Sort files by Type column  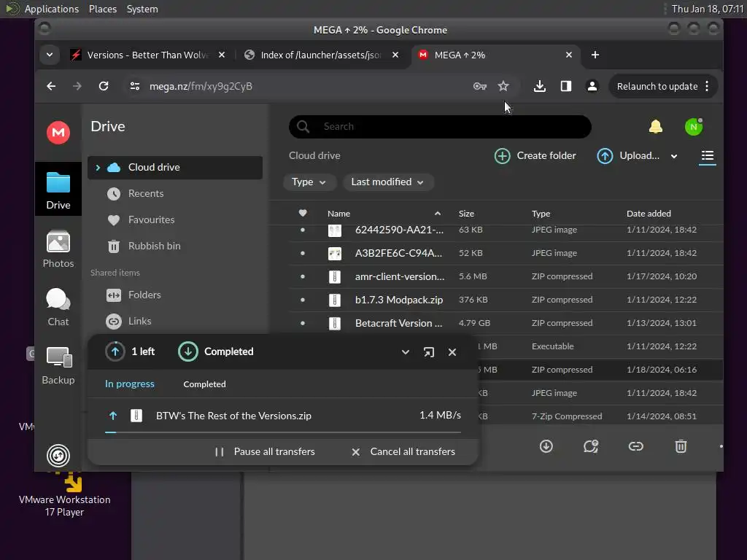(541, 214)
